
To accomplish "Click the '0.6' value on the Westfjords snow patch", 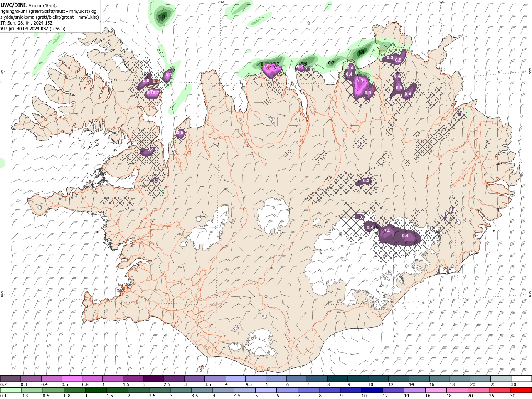I will point(146,81).
